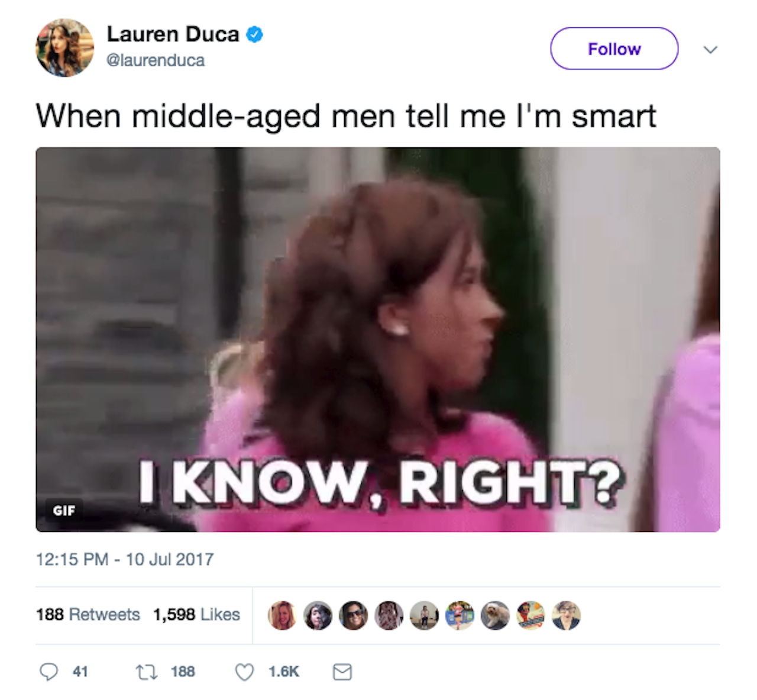
Task: Follow Lauren Duca
Action: click(x=614, y=49)
